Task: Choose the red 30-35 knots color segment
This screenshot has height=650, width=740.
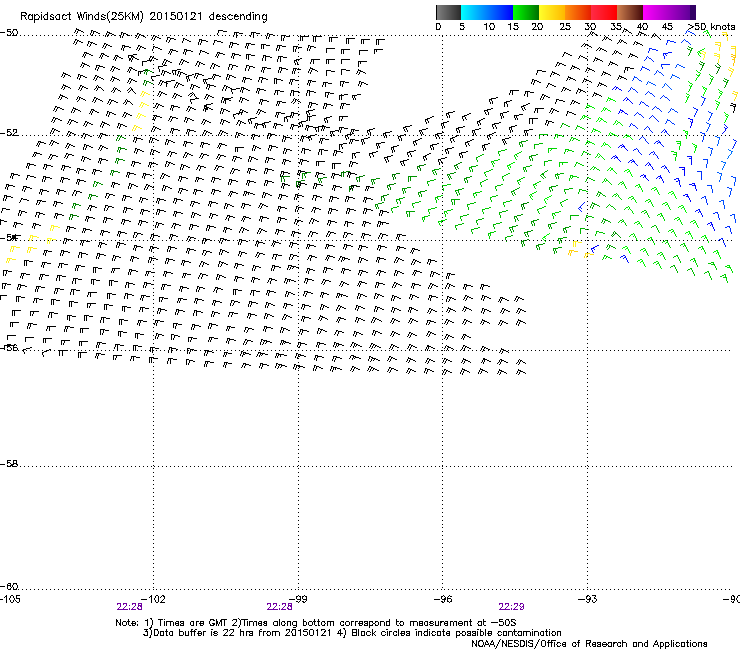Action: pos(604,12)
